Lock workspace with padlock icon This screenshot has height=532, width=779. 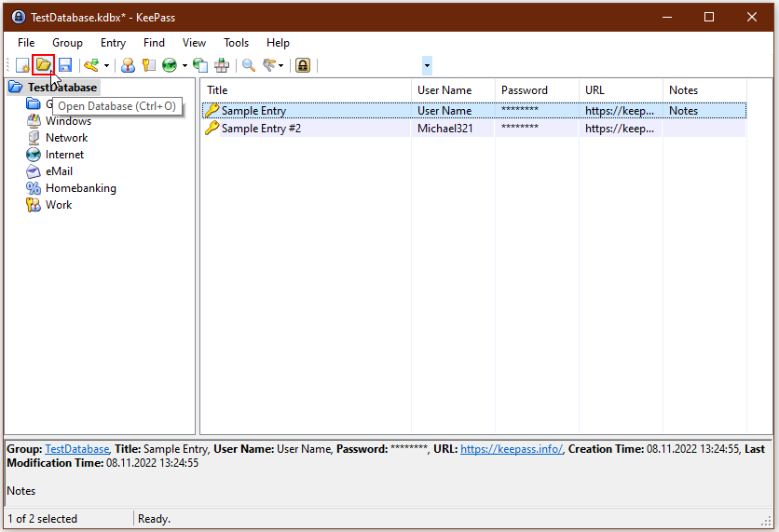coord(303,65)
